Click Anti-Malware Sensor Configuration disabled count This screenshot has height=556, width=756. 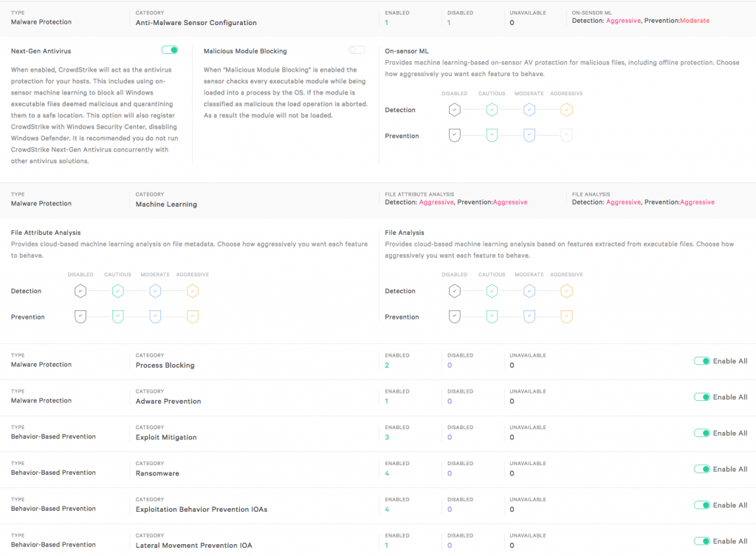pos(449,23)
